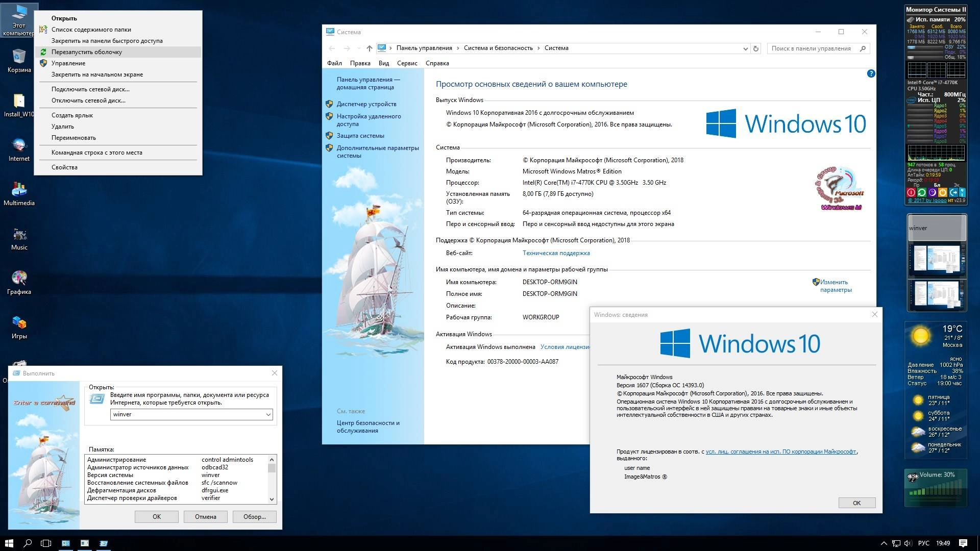The image size is (980, 551).
Task: Switch to the System window taskbar button
Action: pyautogui.click(x=66, y=543)
